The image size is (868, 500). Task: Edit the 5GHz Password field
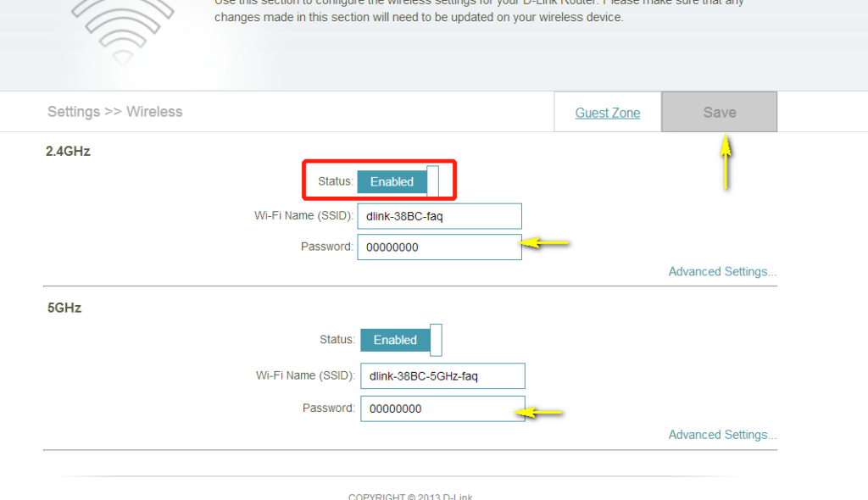pyautogui.click(x=442, y=408)
